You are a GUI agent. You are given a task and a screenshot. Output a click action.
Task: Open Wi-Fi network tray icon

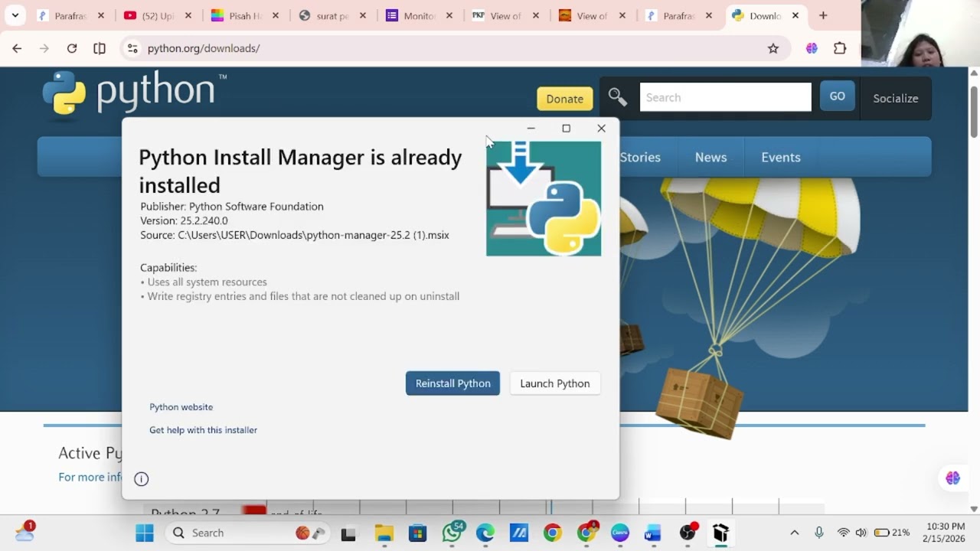pos(843,533)
